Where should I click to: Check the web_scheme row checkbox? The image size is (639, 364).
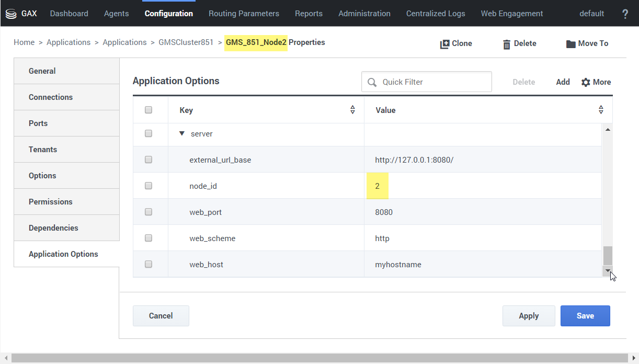click(149, 238)
